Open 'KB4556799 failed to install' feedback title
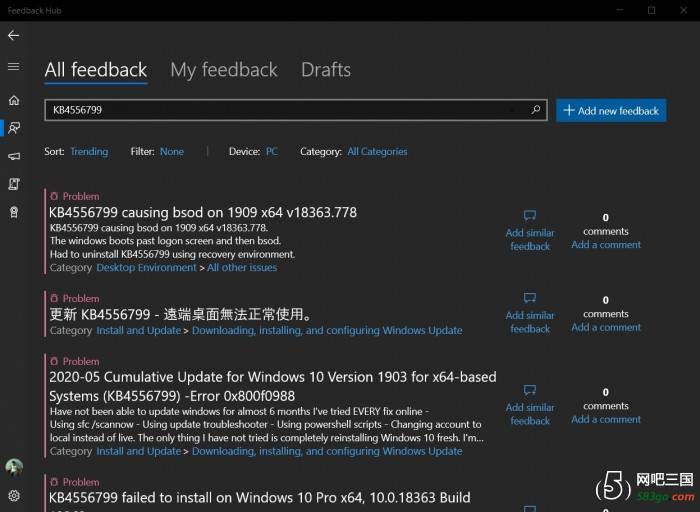The height and width of the screenshot is (512, 700). 260,497
